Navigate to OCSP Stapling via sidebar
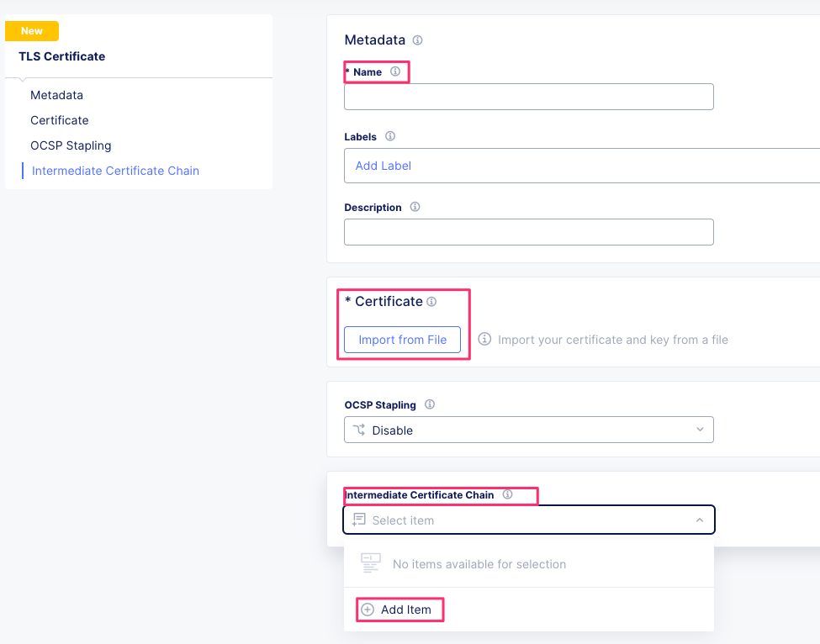The height and width of the screenshot is (644, 820). (x=71, y=145)
